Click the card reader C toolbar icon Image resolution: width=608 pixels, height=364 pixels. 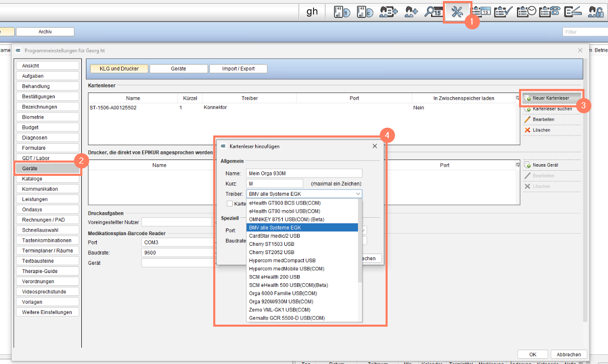[x=365, y=12]
